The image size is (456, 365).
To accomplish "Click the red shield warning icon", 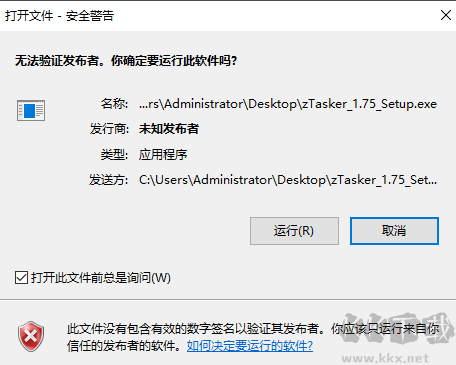I will pos(31,337).
